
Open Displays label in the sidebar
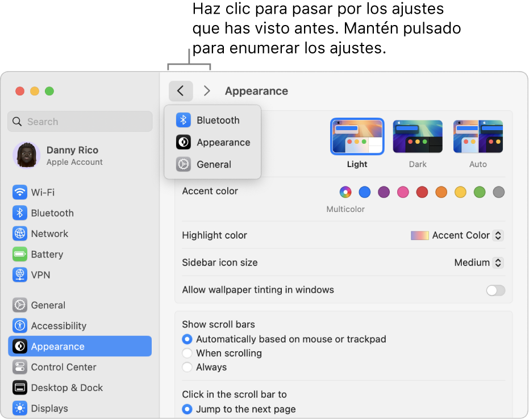(49, 408)
